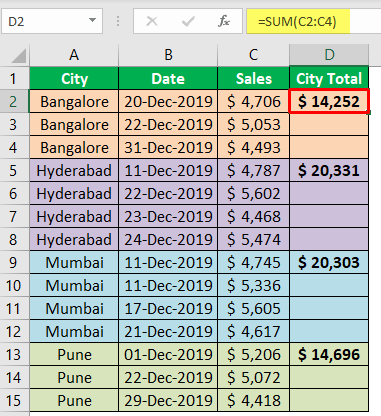Select column D header
Screen dimensions: 381x416
[x=329, y=55]
